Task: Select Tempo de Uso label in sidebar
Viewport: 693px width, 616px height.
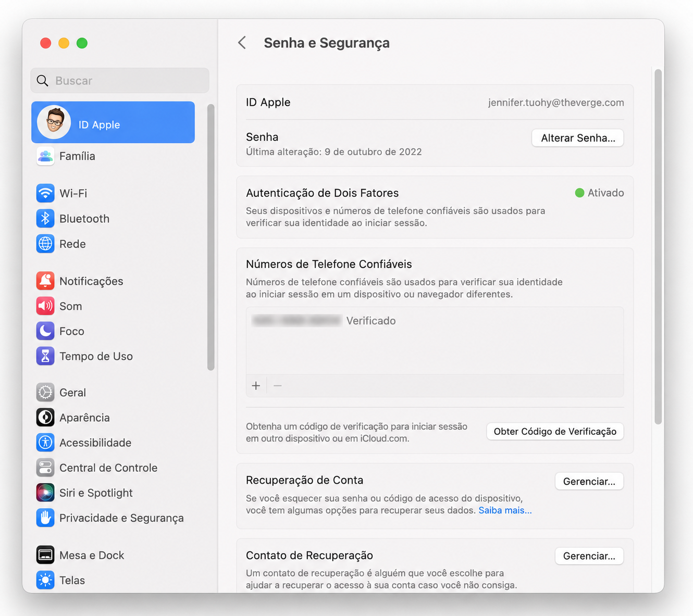Action: click(96, 356)
